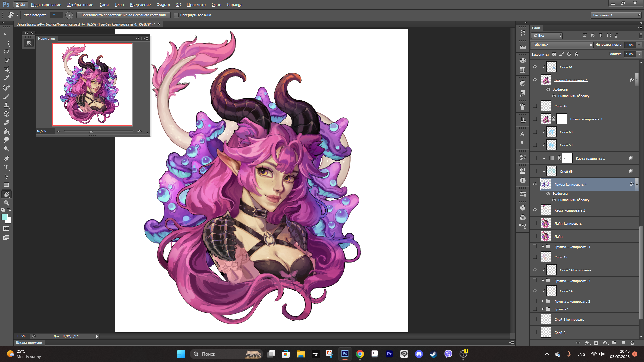This screenshot has width=644, height=362.
Task: Open the blend mode Обычные dropdown
Action: [x=562, y=45]
